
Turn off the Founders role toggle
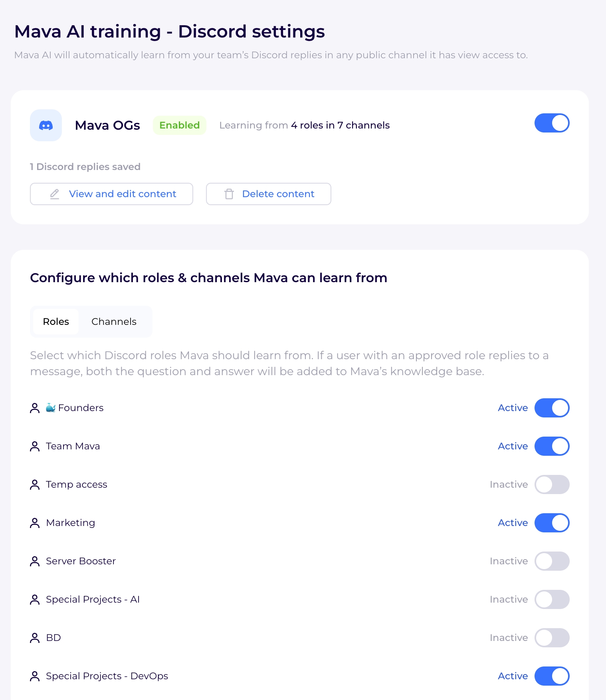(x=552, y=408)
